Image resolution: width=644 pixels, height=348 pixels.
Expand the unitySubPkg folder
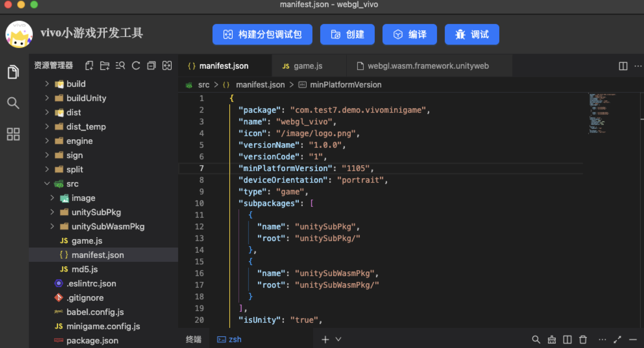coord(103,212)
